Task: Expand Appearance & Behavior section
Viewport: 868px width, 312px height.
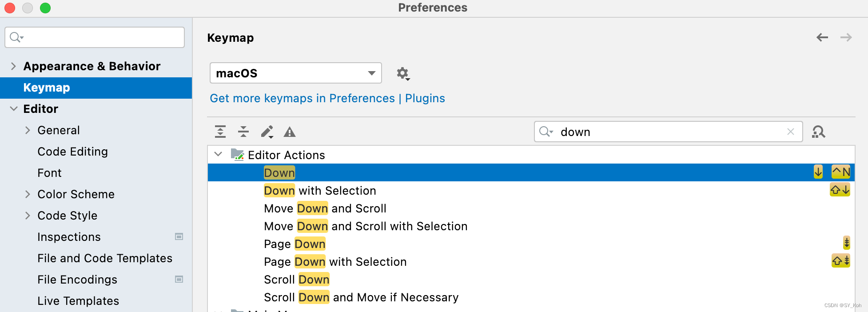Action: coord(13,66)
